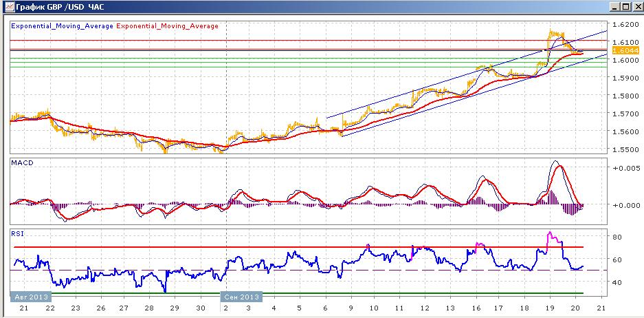Click date label 22 on time axis

(x=50, y=308)
